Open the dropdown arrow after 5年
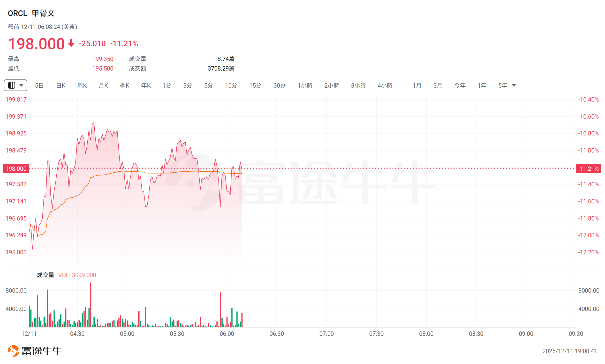 click(x=514, y=85)
